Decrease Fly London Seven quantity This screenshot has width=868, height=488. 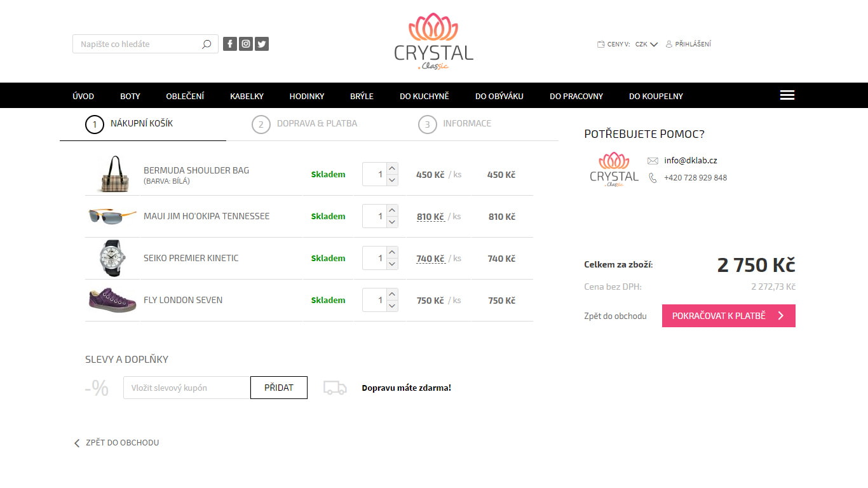click(392, 306)
